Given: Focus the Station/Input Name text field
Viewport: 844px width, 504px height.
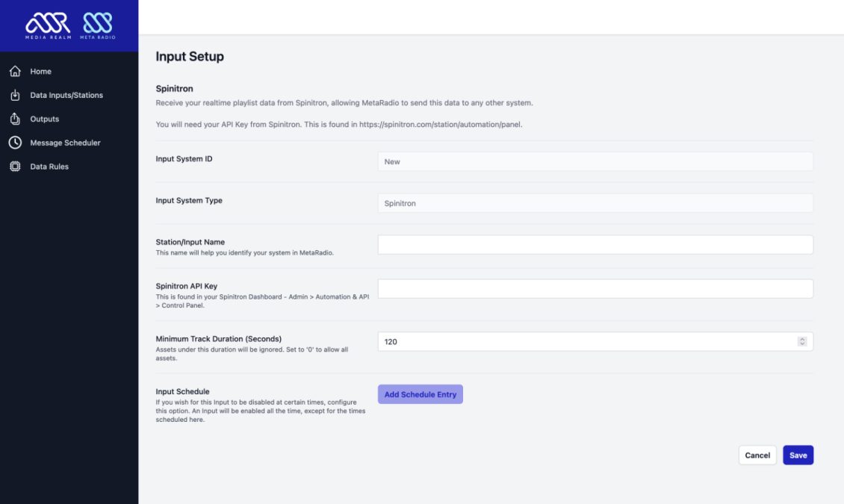Looking at the screenshot, I should [595, 245].
